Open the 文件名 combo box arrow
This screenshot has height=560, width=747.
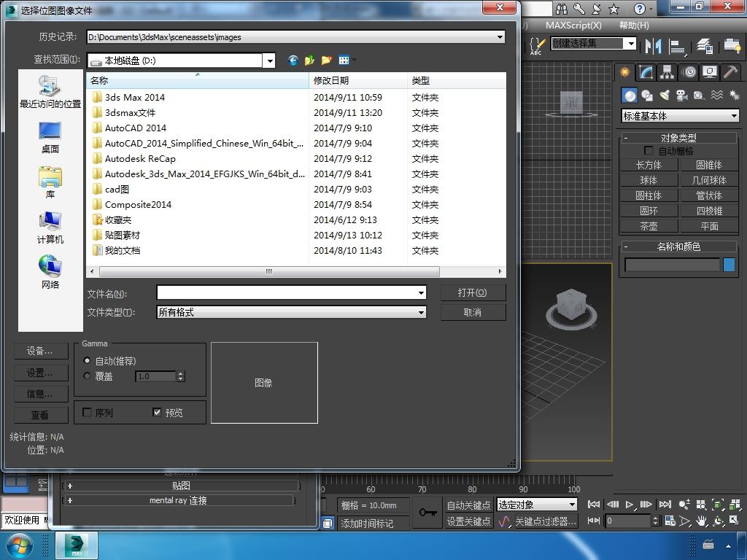421,293
